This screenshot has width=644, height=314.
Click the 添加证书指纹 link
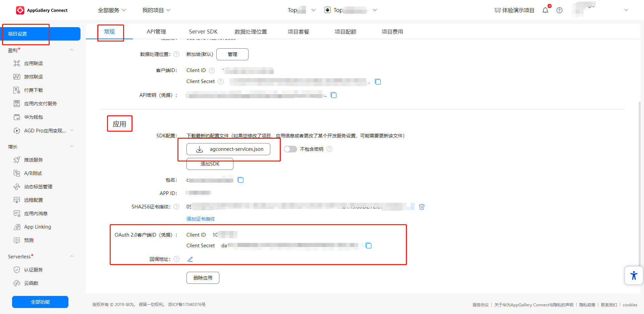[x=201, y=219]
